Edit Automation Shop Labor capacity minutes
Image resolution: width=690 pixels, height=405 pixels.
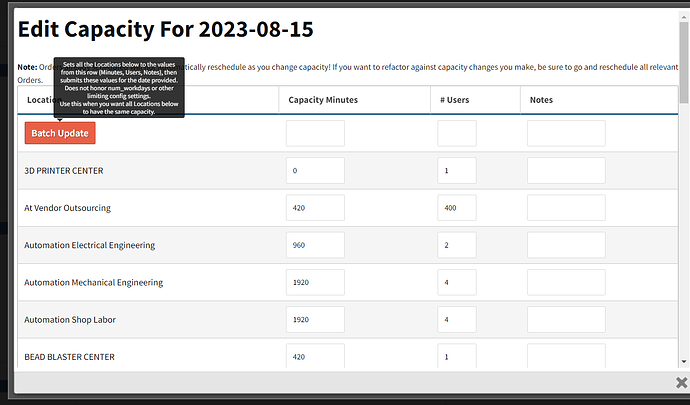click(315, 320)
